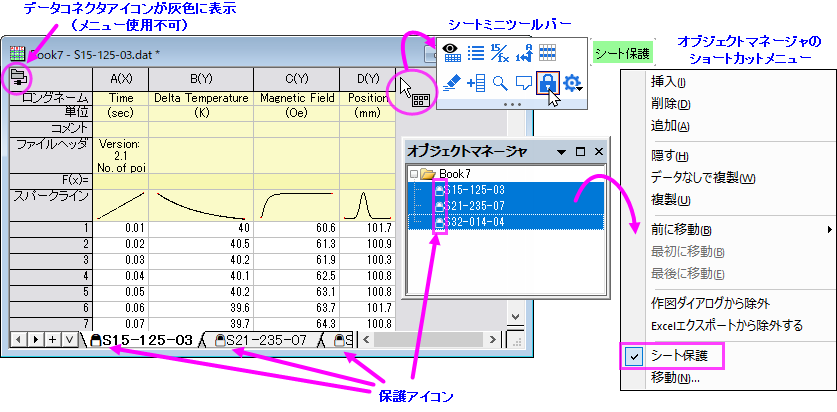This screenshot has width=837, height=412.
Task: Collapse the Book7 node in Object Manager
Action: [414, 174]
